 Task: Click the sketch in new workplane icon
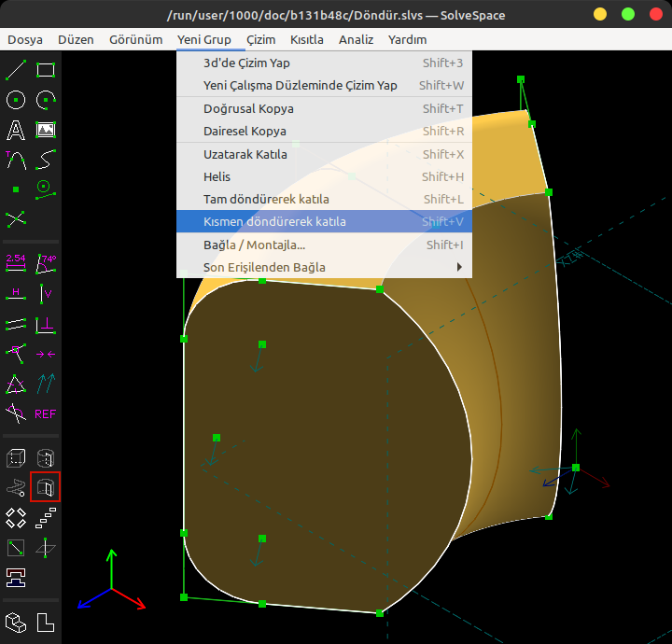pos(16,548)
